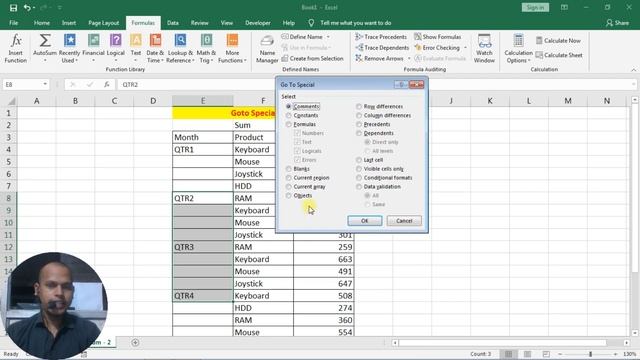Click Calculate Sheet
640x360 pixels.
[559, 55]
